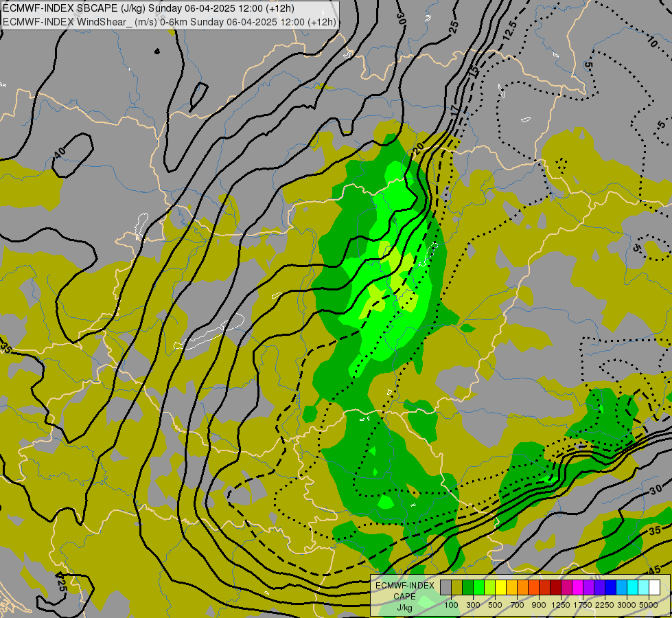Image resolution: width=672 pixels, height=618 pixels.
Task: Click the 17 contour label
Action: 454,111
